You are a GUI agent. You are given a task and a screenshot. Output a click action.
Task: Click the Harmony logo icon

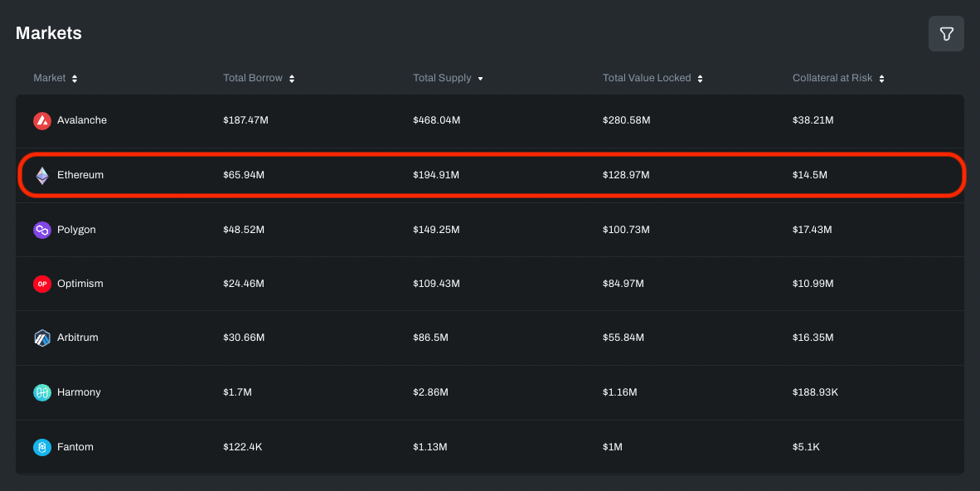(x=42, y=392)
